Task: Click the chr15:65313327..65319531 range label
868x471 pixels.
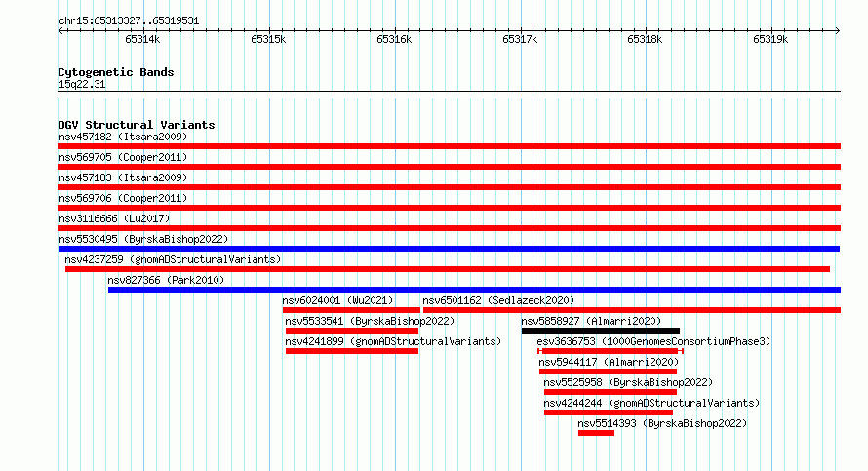Action: point(129,21)
